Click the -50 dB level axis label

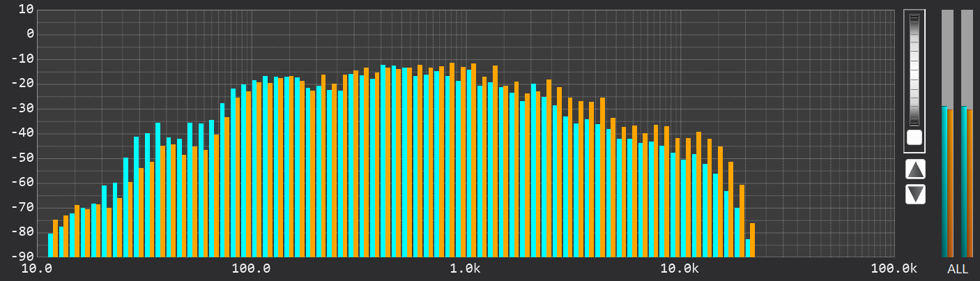(x=23, y=158)
